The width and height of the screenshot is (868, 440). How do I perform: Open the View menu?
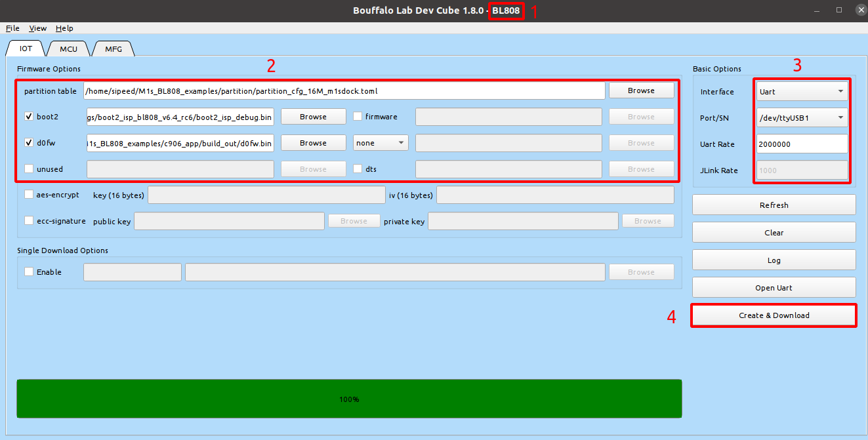pyautogui.click(x=38, y=28)
